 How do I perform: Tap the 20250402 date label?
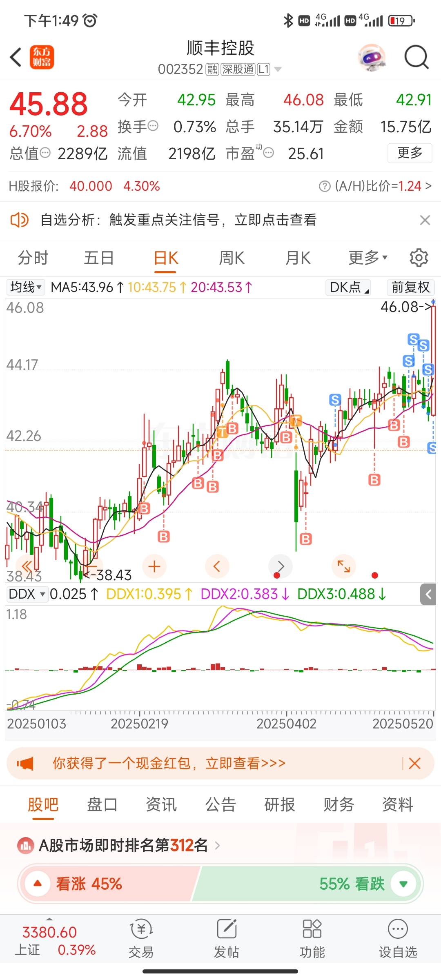(286, 724)
